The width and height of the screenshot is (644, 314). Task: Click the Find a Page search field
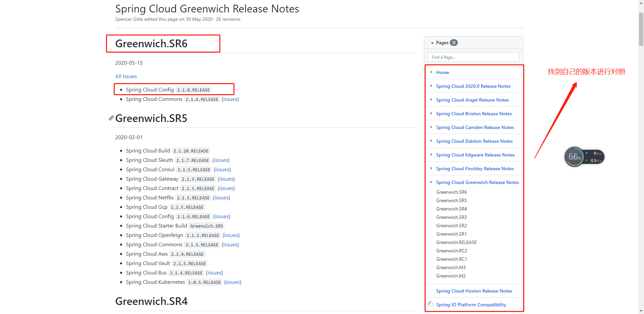[473, 57]
